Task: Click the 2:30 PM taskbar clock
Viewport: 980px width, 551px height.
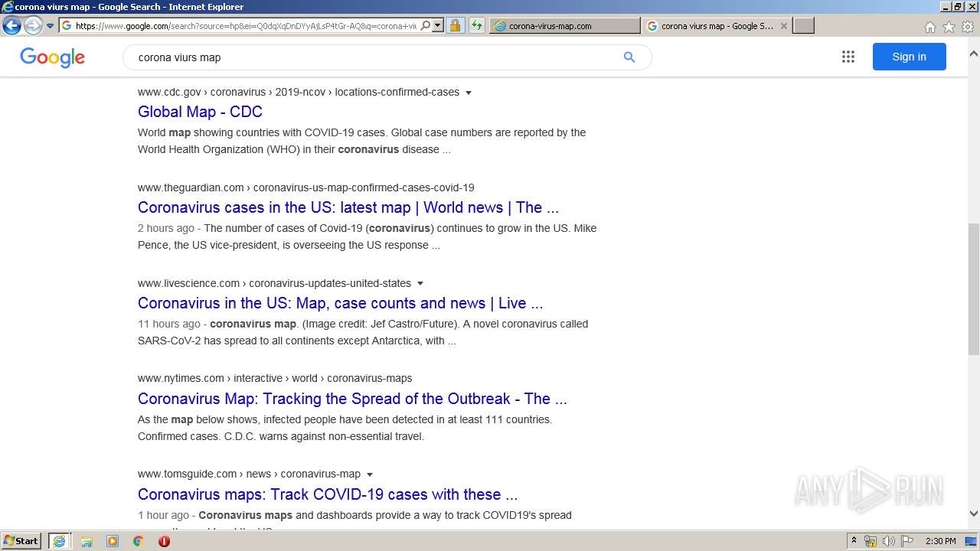Action: tap(941, 541)
